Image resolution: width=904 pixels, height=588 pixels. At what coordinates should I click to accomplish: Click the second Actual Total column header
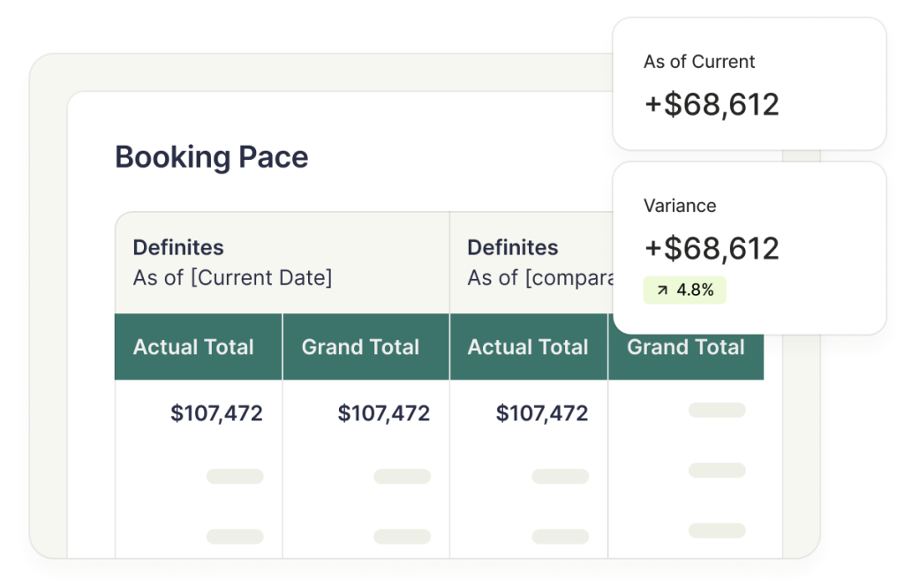(x=529, y=346)
